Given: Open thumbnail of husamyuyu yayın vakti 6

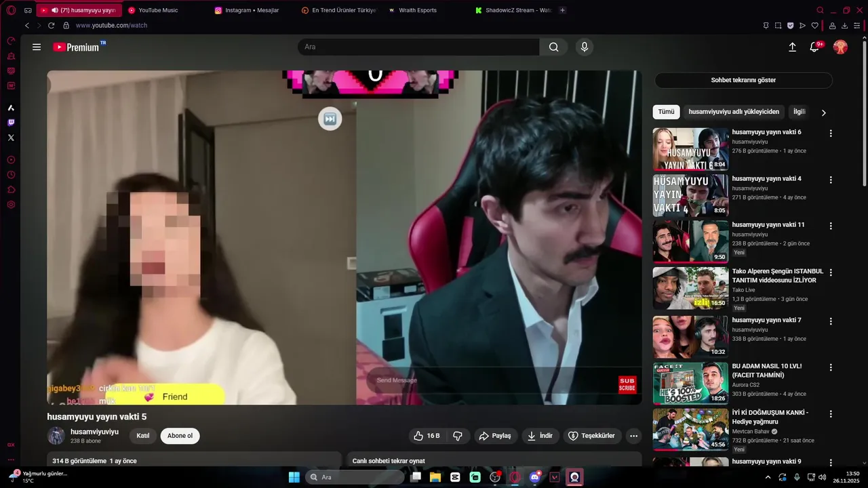Looking at the screenshot, I should point(690,149).
